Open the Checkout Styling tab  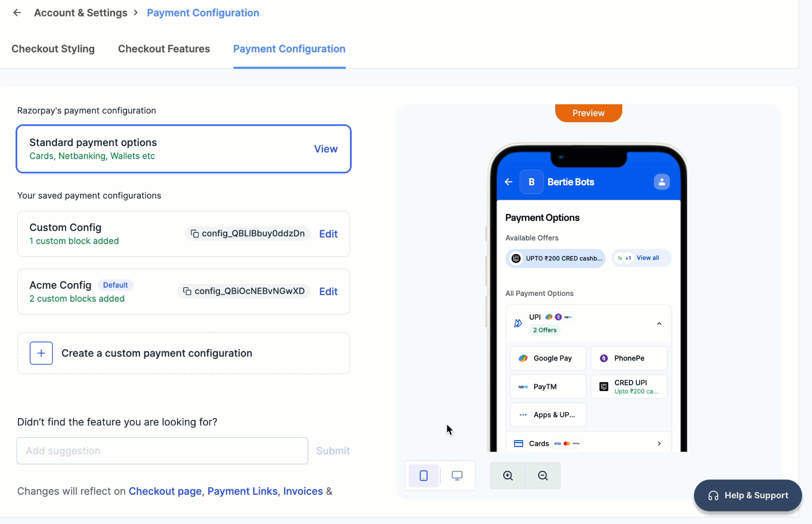(x=53, y=49)
